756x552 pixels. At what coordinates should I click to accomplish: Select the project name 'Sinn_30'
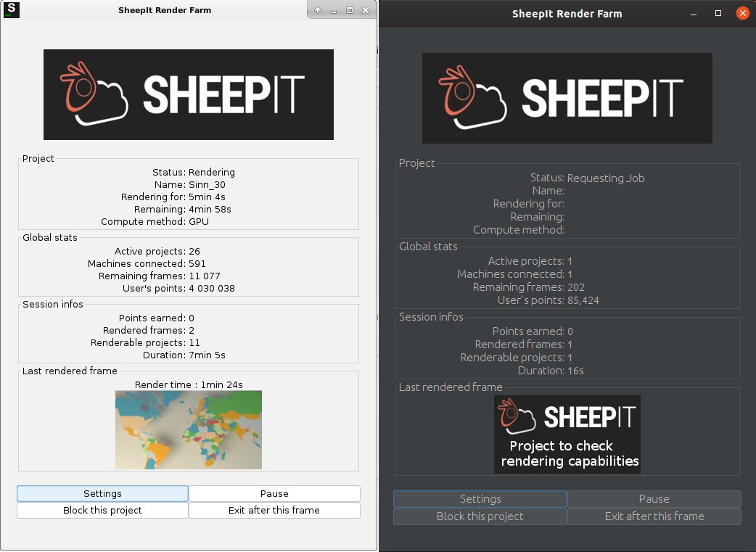(207, 185)
